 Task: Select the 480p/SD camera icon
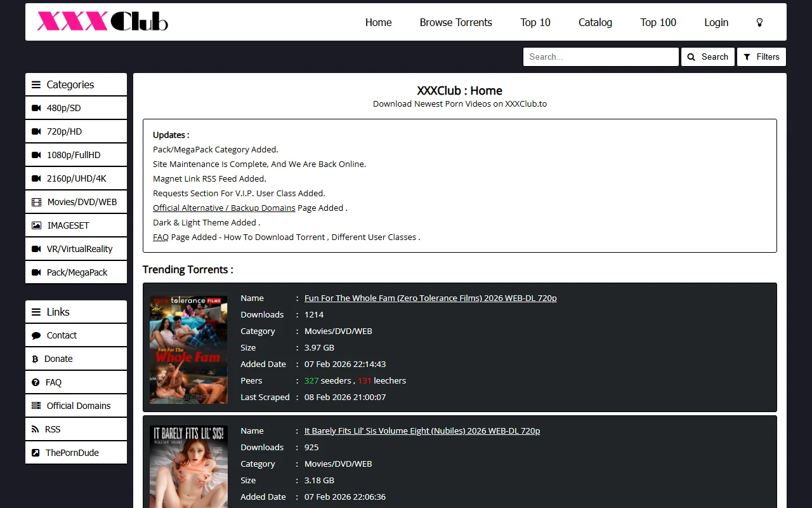37,107
